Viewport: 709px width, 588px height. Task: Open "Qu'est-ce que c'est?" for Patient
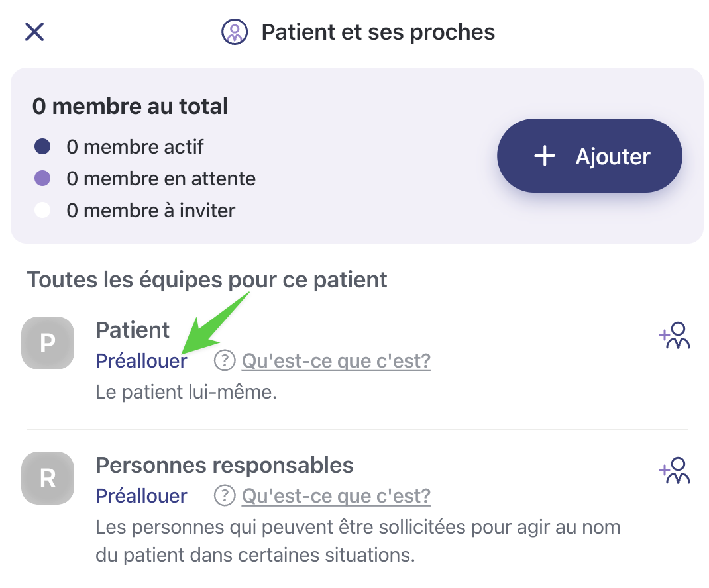(x=336, y=361)
